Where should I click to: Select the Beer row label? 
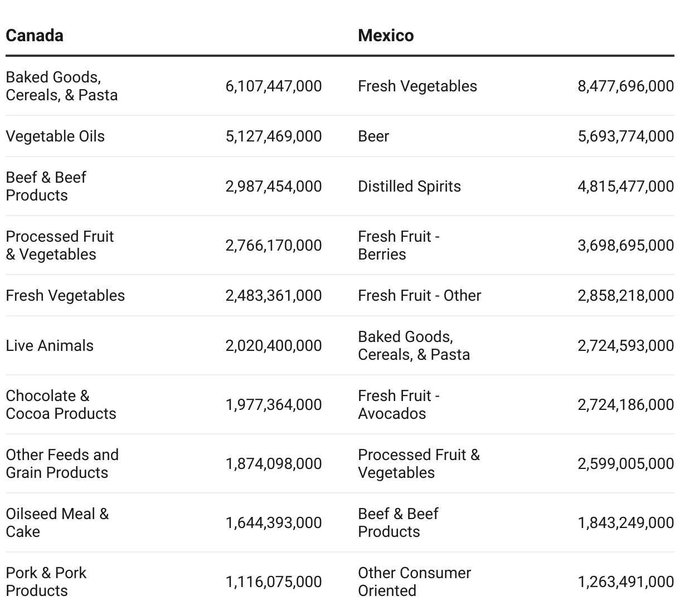click(373, 136)
